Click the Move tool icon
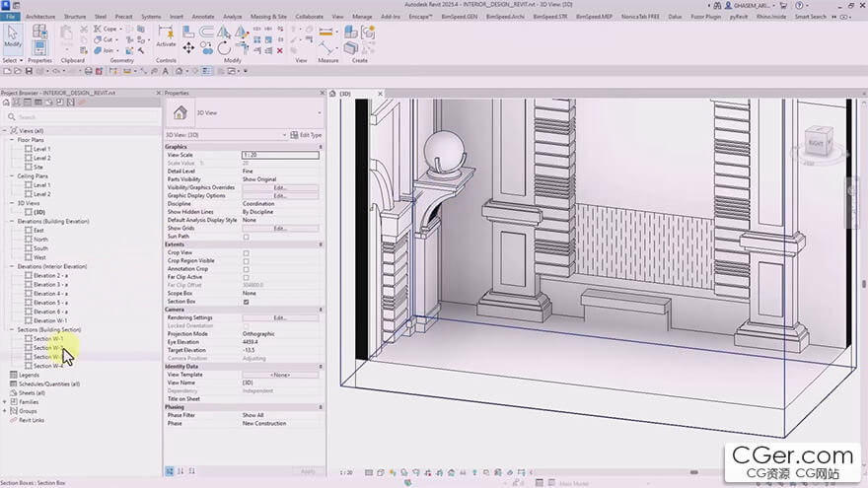 [188, 47]
